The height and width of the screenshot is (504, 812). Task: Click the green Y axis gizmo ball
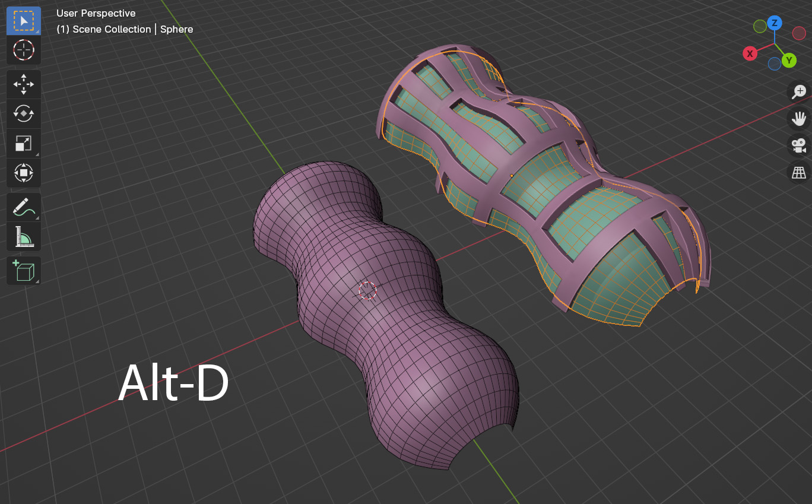point(789,60)
